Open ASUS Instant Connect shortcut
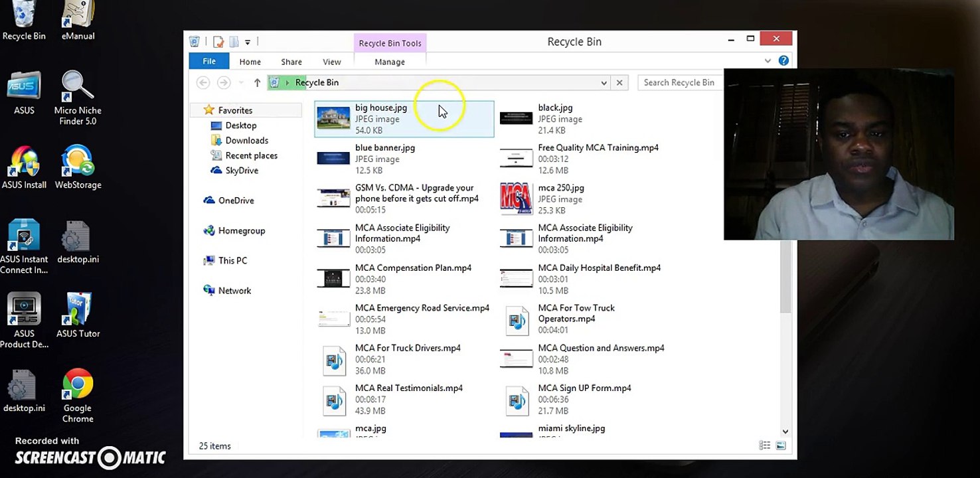Screen dimensions: 980x478 24,247
